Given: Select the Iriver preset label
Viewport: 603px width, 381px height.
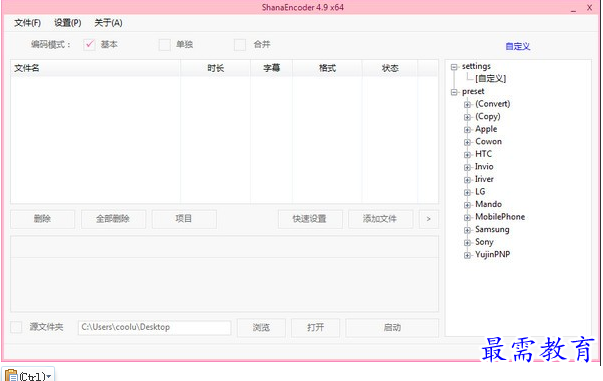Looking at the screenshot, I should pyautogui.click(x=484, y=179).
